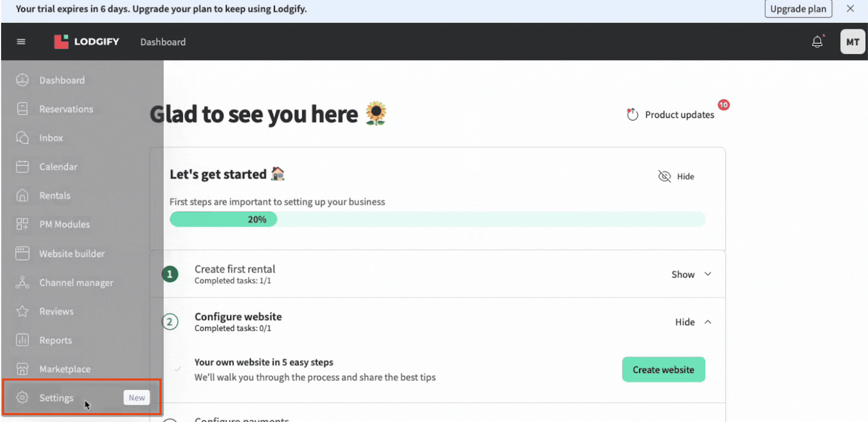
Task: Click the Product updates icon
Action: 633,115
